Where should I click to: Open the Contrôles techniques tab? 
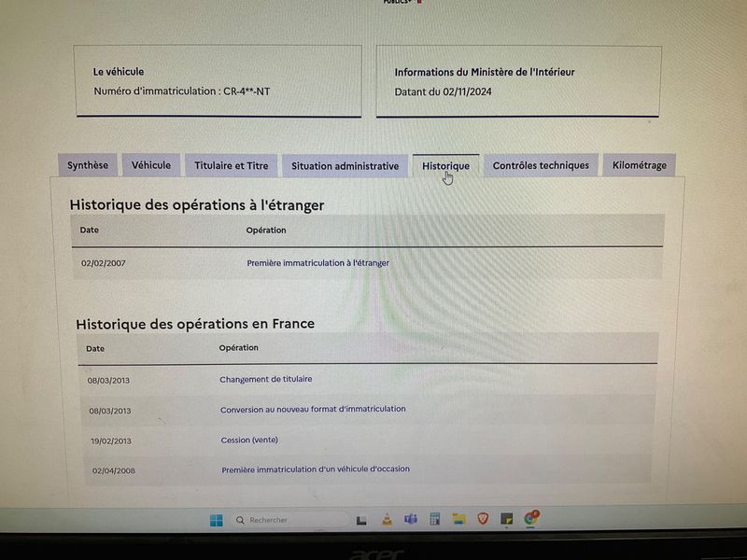(541, 165)
